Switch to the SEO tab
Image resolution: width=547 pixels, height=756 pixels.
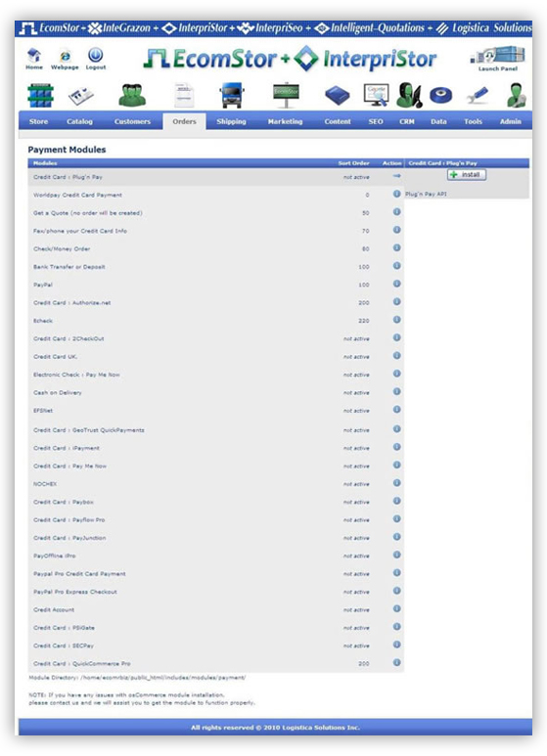[x=376, y=121]
